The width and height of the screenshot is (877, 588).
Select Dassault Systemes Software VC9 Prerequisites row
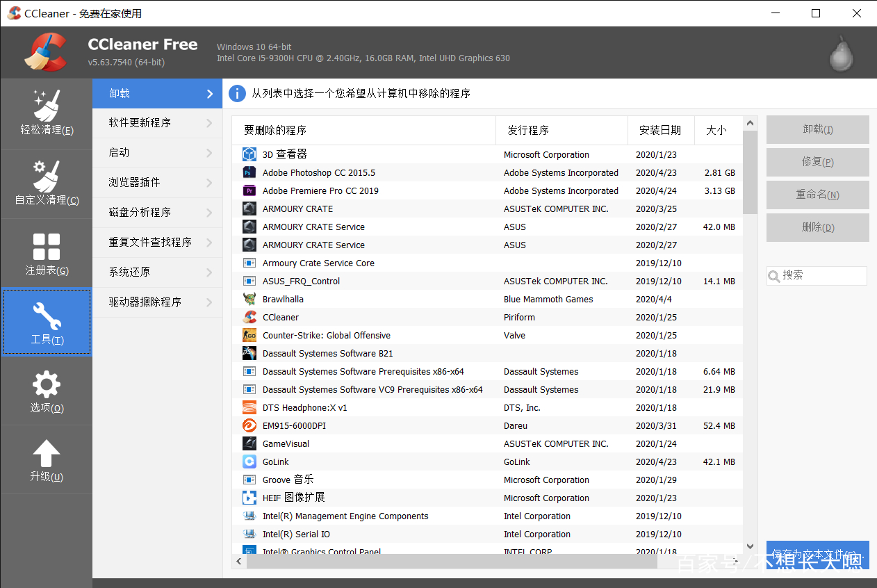(x=487, y=389)
